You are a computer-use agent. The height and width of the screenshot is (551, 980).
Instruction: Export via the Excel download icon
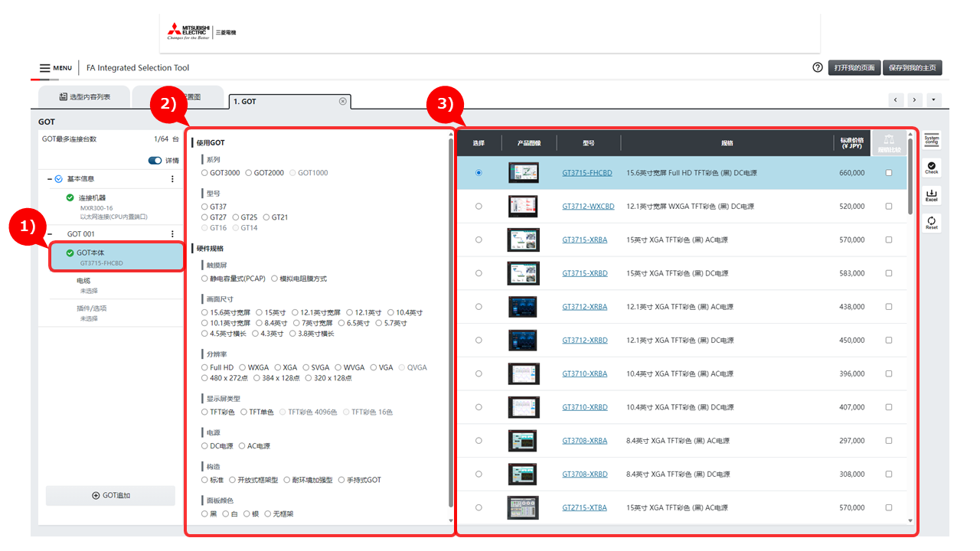coord(931,195)
